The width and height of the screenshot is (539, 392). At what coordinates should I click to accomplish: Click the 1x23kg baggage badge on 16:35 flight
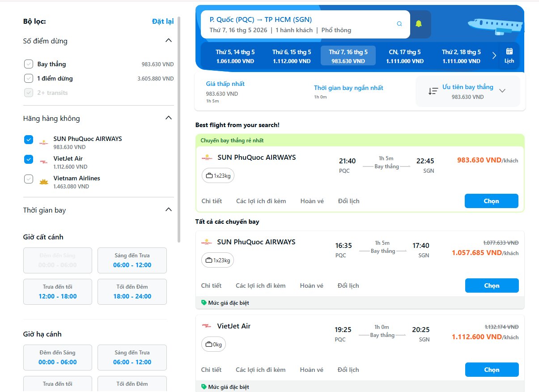click(217, 260)
